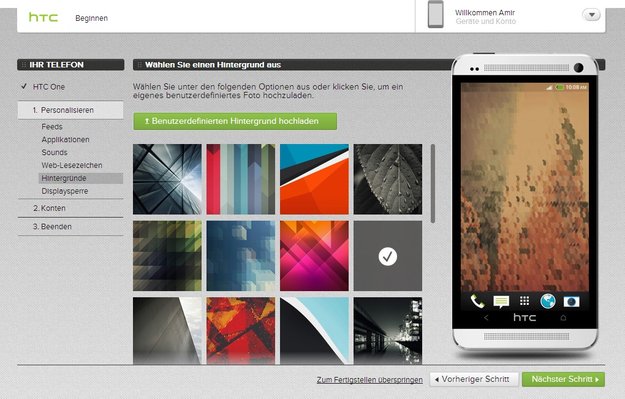Open the Displaysperre section
Image resolution: width=625 pixels, height=399 pixels.
tap(65, 191)
